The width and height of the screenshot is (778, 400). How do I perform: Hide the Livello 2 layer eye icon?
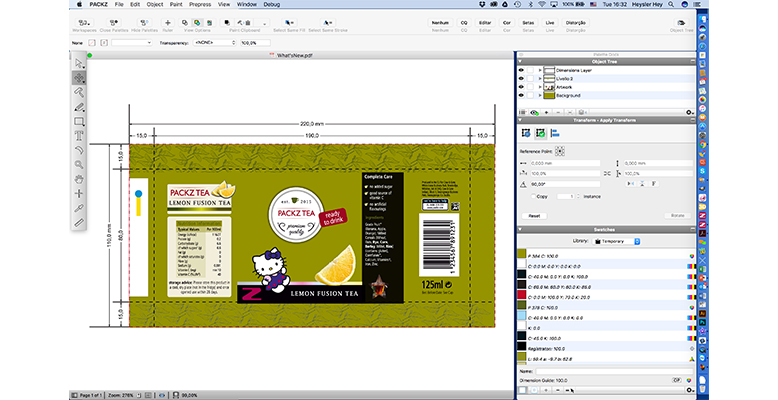521,78
